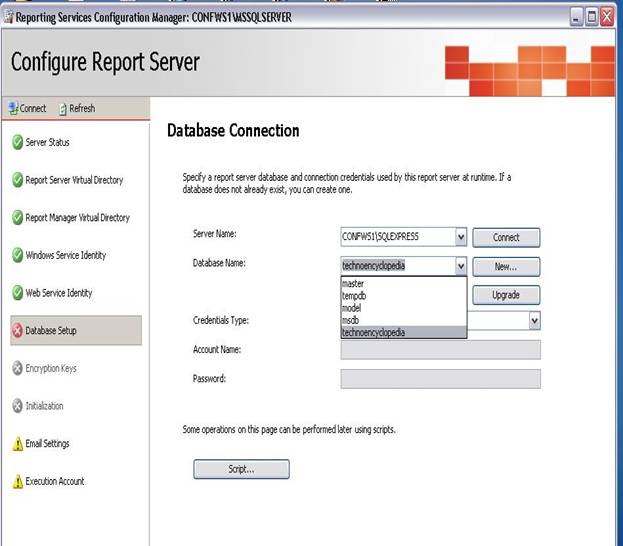The image size is (623, 546).
Task: Click the red error icon beside Database Setup
Action: pyautogui.click(x=17, y=331)
